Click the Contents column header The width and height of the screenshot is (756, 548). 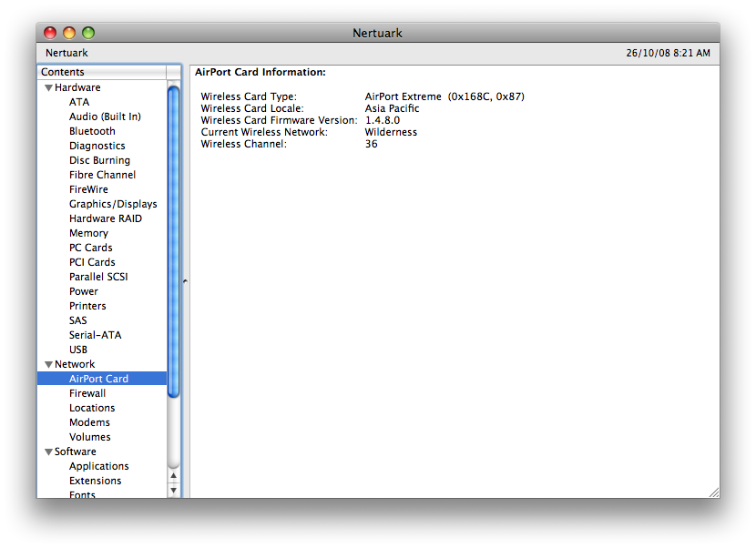tap(102, 72)
